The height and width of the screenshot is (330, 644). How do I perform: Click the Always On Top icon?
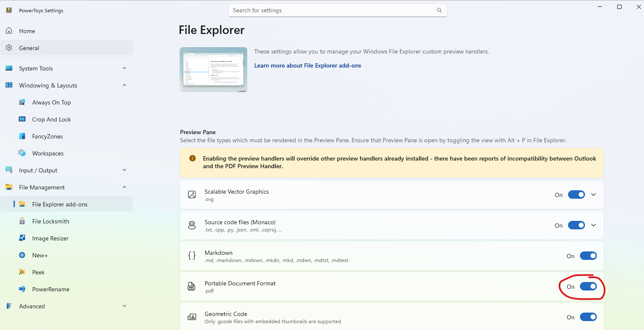pos(22,102)
